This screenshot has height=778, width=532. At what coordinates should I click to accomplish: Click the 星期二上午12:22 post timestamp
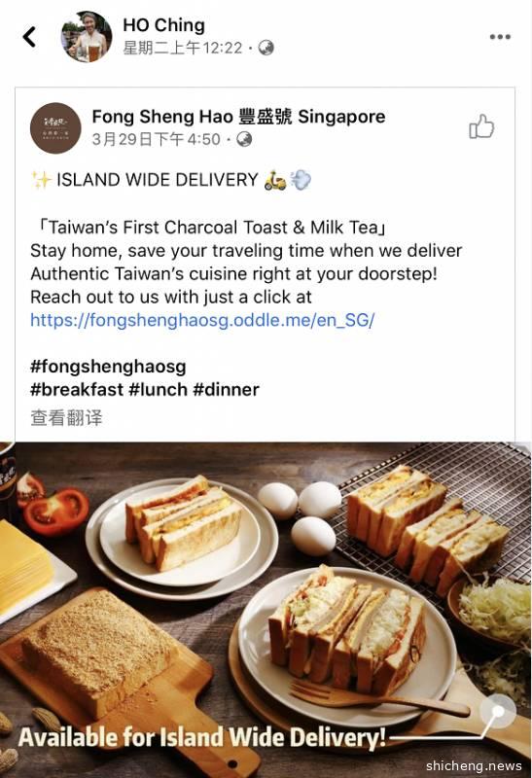[183, 48]
